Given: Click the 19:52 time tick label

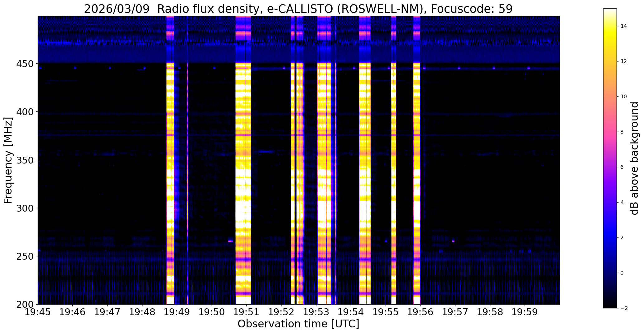Looking at the screenshot, I should (x=281, y=312).
